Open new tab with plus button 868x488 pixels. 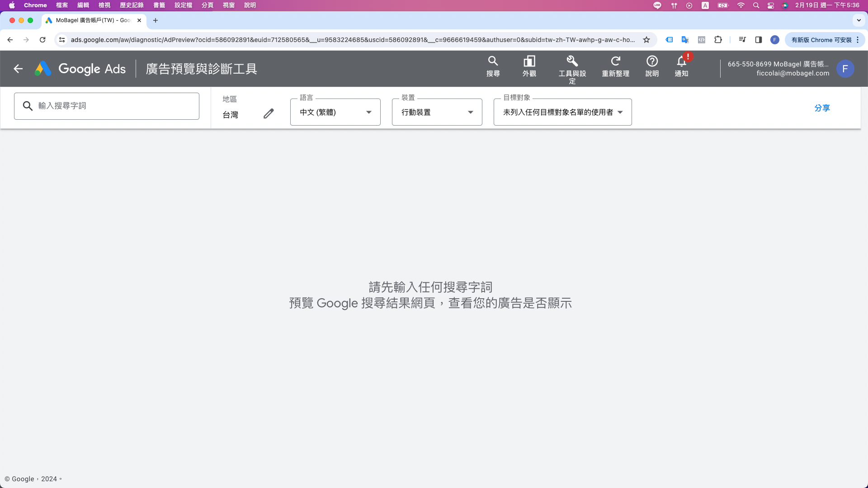click(x=156, y=20)
